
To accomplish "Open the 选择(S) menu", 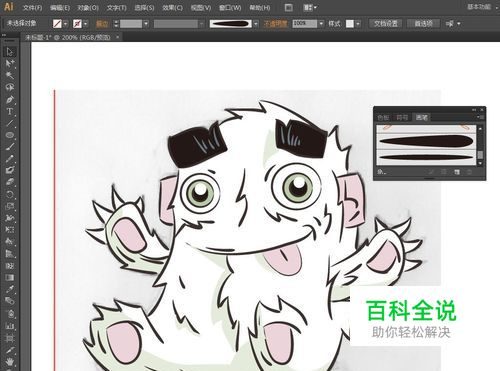I will (144, 7).
